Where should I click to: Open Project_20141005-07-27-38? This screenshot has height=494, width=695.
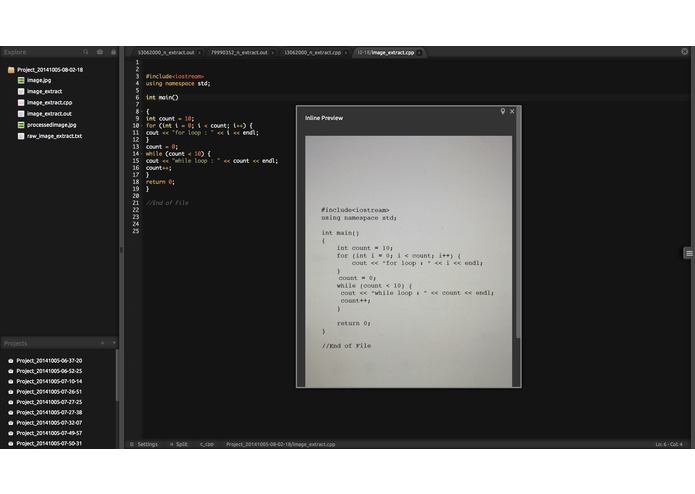click(x=49, y=412)
